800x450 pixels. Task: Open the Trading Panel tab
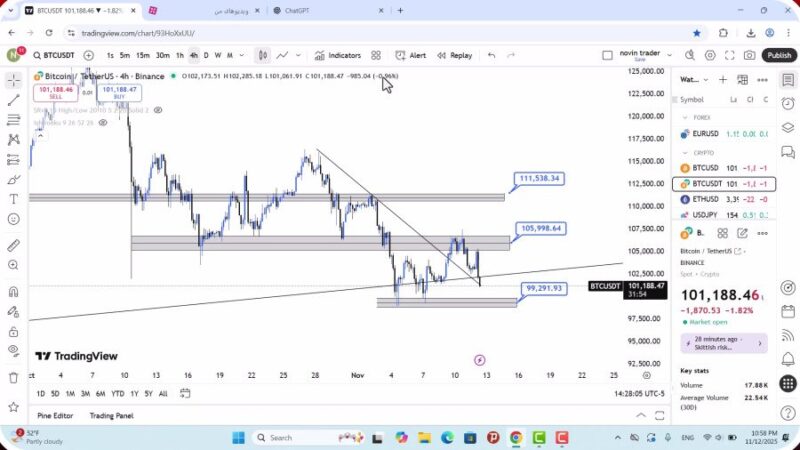[x=111, y=416]
